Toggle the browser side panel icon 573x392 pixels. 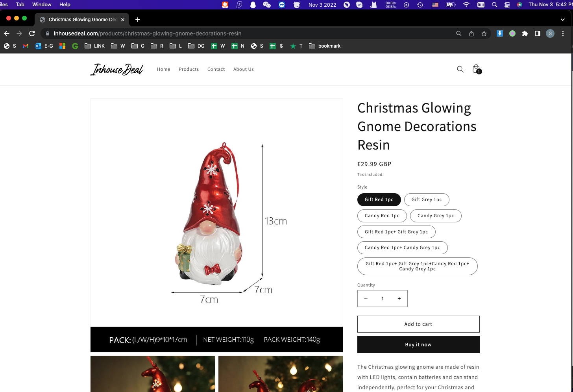(537, 33)
